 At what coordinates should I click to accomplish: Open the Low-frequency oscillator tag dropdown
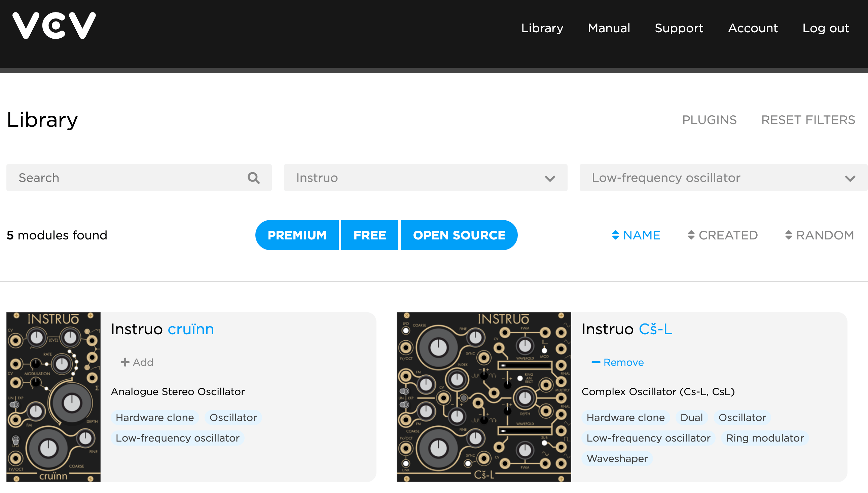(723, 178)
